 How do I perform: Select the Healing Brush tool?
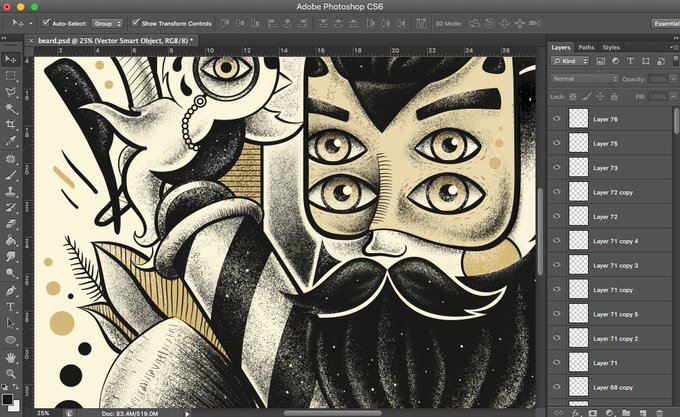[x=10, y=159]
